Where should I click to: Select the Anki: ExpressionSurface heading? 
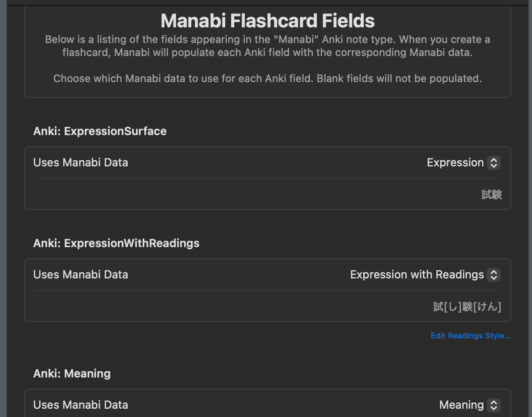(100, 131)
